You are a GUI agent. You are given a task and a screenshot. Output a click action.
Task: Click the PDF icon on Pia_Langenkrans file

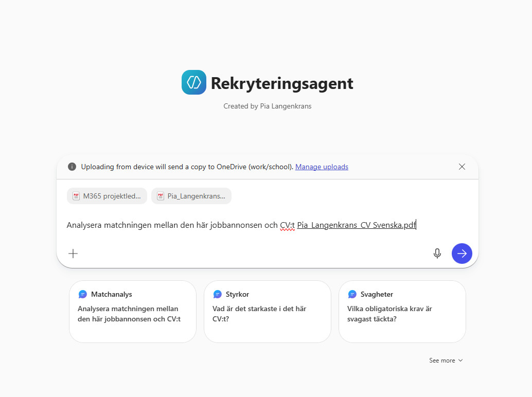[161, 196]
